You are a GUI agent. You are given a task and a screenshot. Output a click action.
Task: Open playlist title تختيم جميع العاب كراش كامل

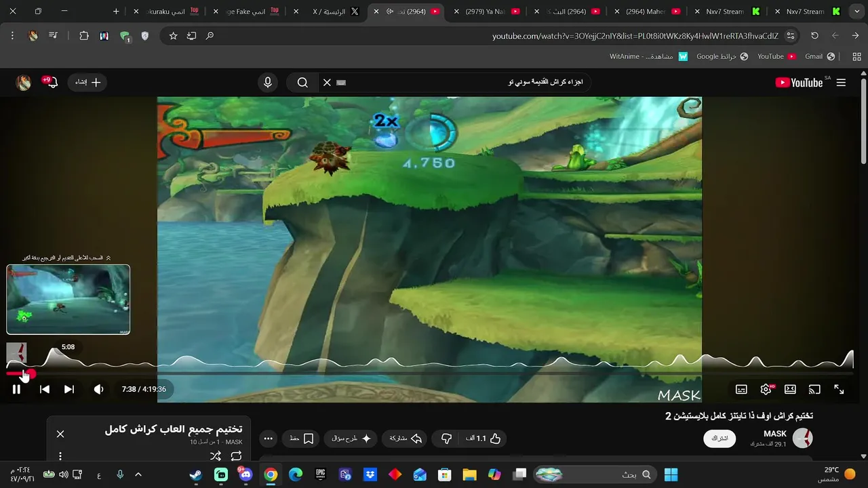[174, 429]
